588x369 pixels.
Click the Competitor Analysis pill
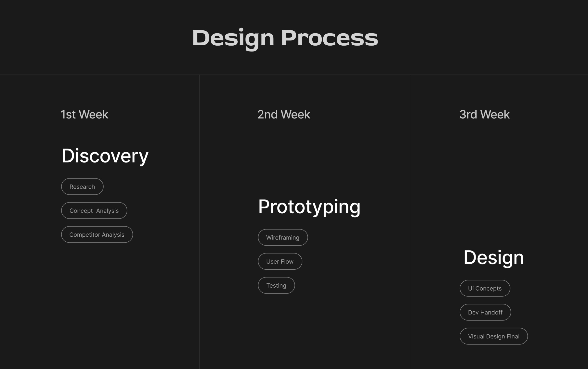97,235
